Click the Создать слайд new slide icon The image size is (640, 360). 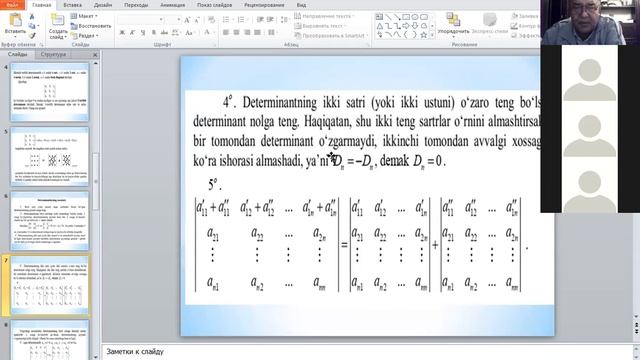coord(58,20)
